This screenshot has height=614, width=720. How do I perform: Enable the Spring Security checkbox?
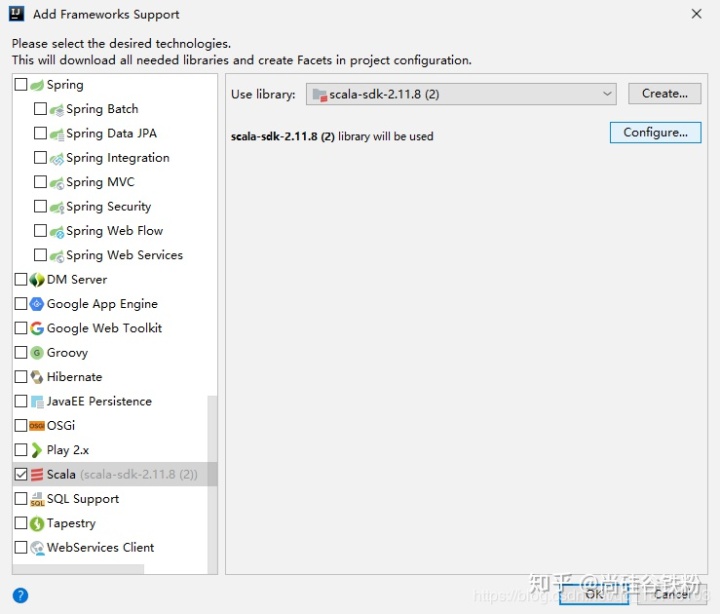click(40, 206)
